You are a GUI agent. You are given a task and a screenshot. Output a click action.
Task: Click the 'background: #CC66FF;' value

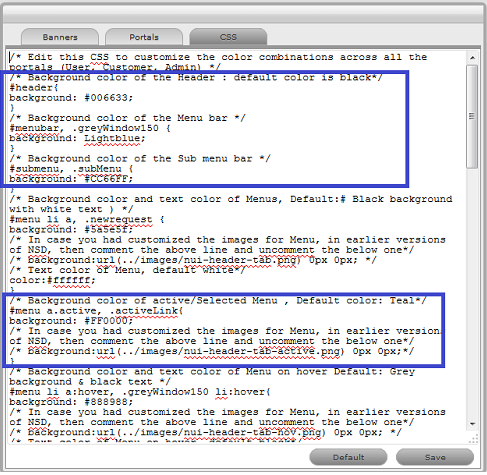click(x=71, y=179)
